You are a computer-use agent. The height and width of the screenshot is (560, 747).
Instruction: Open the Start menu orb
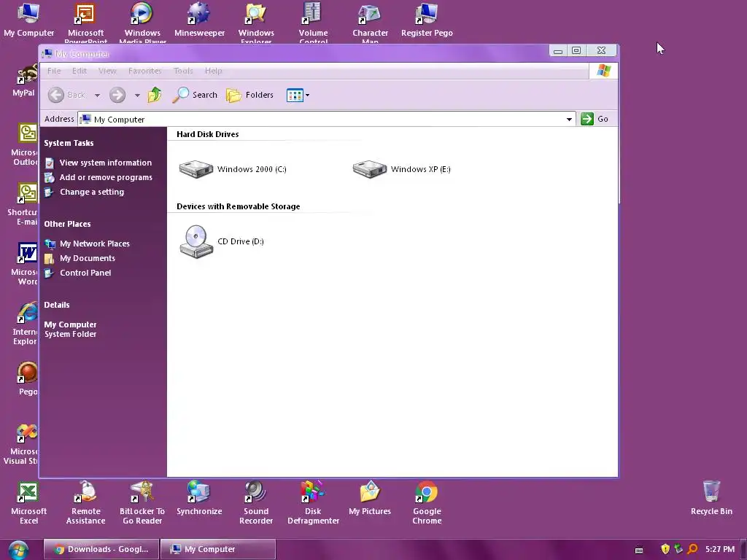(x=18, y=550)
